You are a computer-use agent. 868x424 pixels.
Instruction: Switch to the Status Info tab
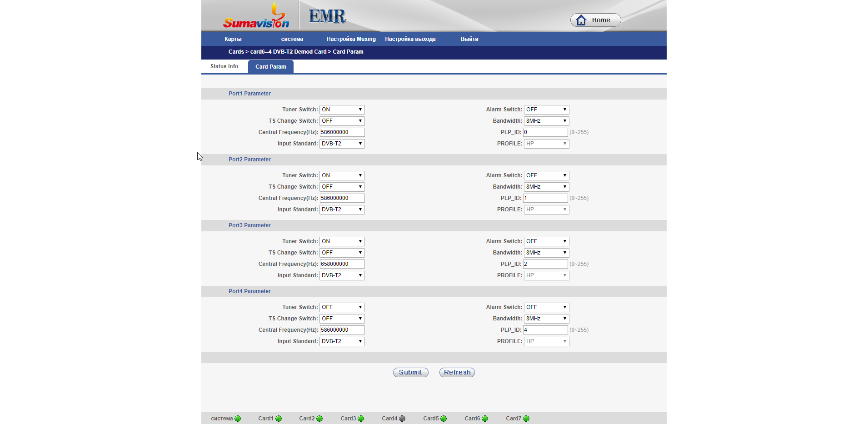pos(224,66)
